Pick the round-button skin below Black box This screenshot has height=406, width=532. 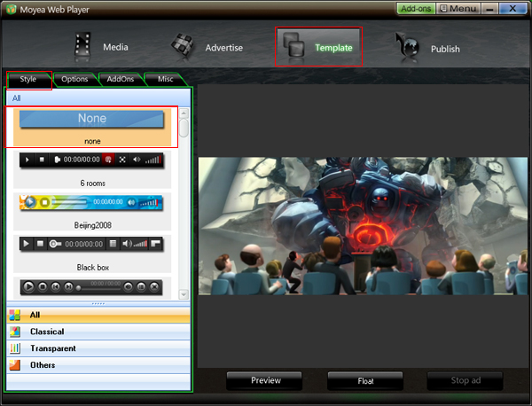click(x=91, y=287)
